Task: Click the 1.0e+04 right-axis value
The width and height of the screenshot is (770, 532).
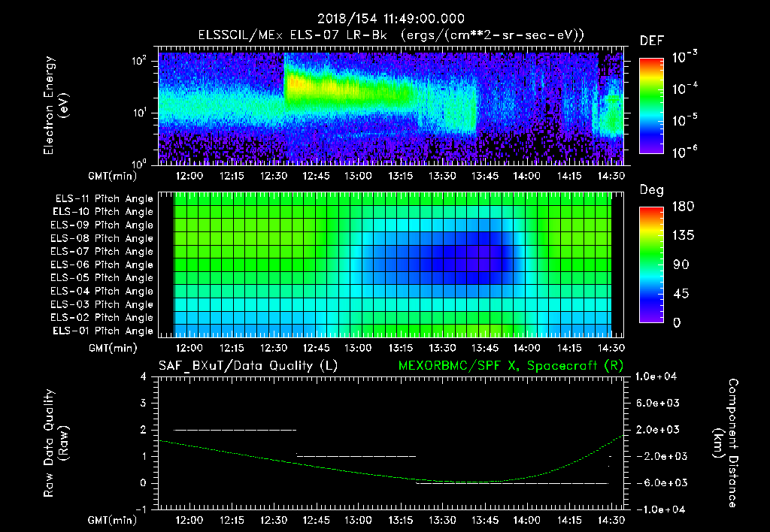Action: pyautogui.click(x=656, y=376)
